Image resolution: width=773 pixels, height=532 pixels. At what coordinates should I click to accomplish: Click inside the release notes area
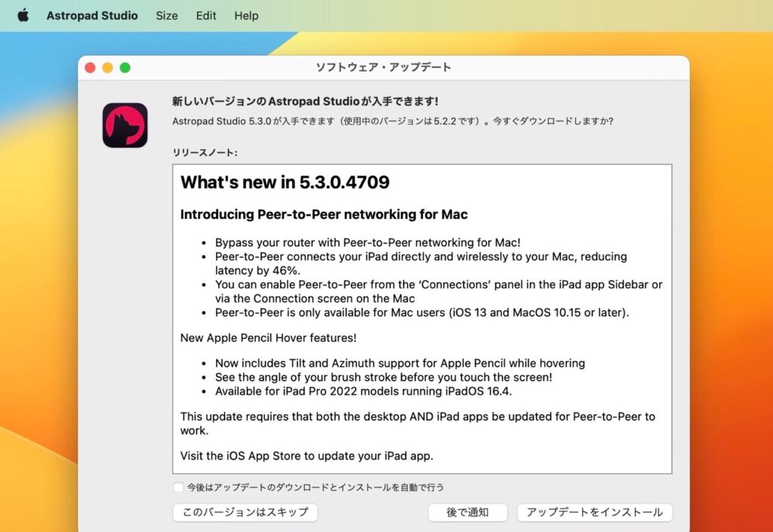423,317
